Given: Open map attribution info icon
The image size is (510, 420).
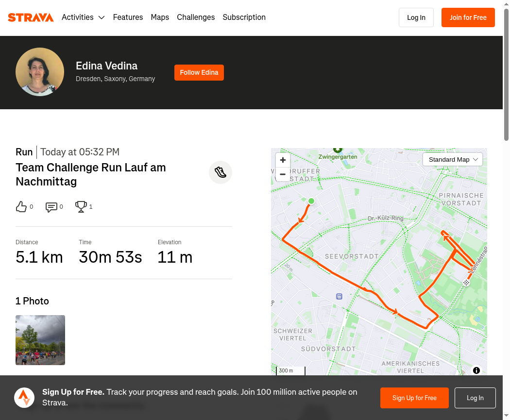Looking at the screenshot, I should [476, 370].
